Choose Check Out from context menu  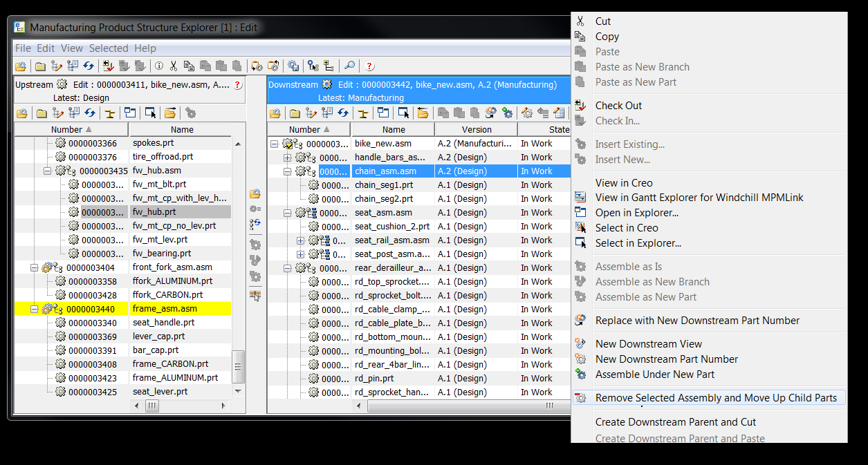click(618, 106)
